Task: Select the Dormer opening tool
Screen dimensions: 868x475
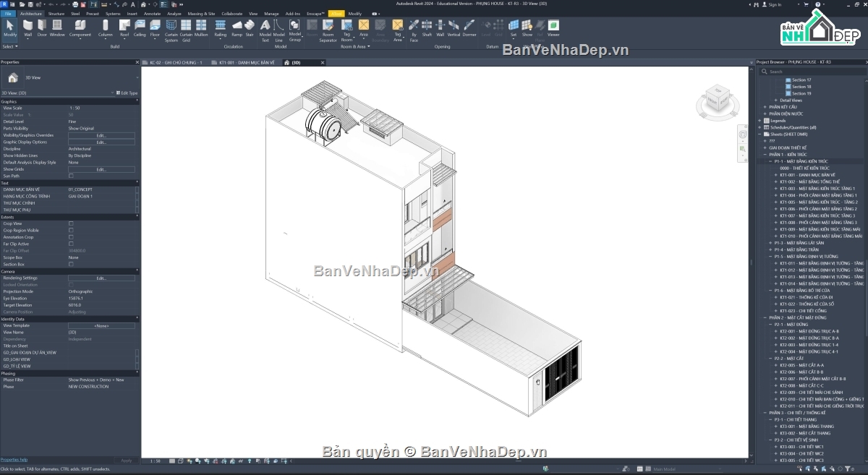Action: [x=469, y=28]
